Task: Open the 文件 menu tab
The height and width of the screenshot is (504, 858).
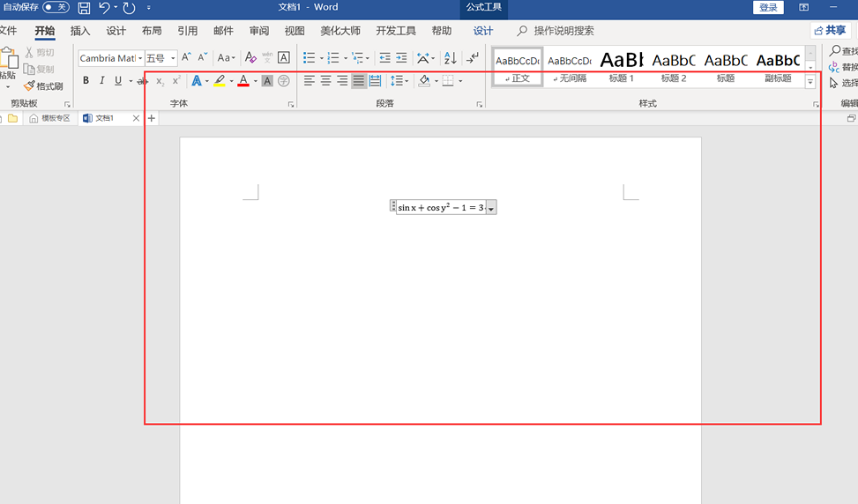Action: 8,31
